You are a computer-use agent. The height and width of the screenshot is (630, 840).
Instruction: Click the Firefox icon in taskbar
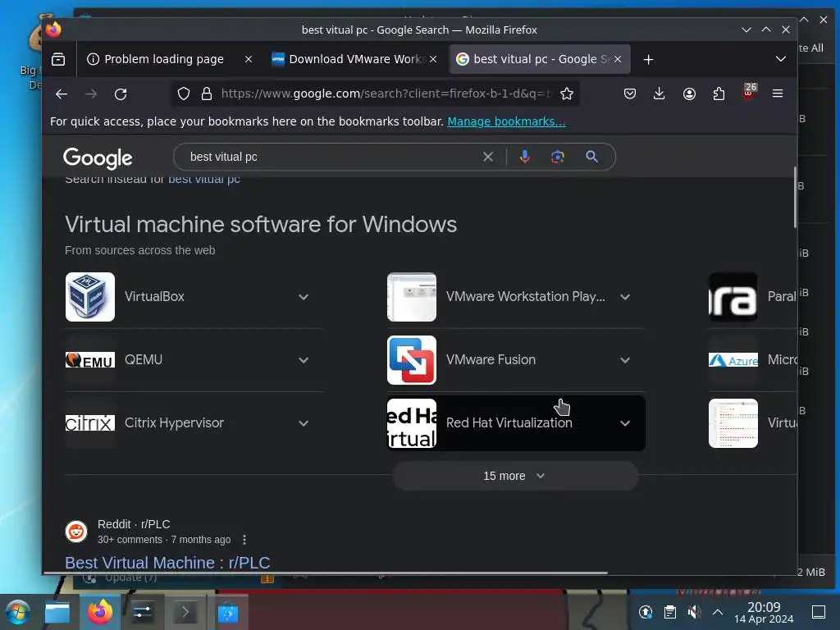pos(100,612)
